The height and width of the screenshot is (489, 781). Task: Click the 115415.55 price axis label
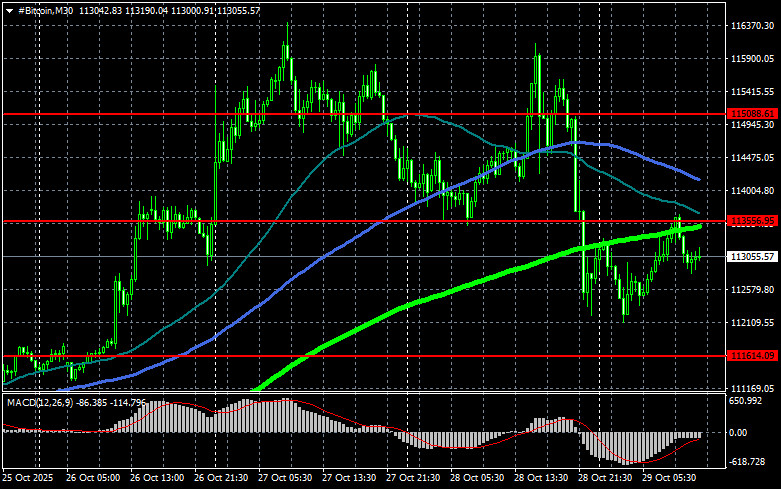coord(752,92)
